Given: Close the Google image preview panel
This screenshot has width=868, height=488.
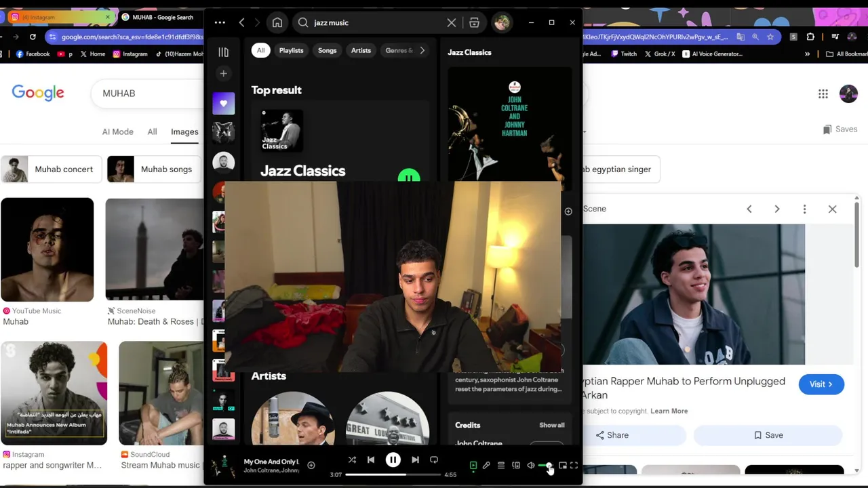Looking at the screenshot, I should 833,209.
